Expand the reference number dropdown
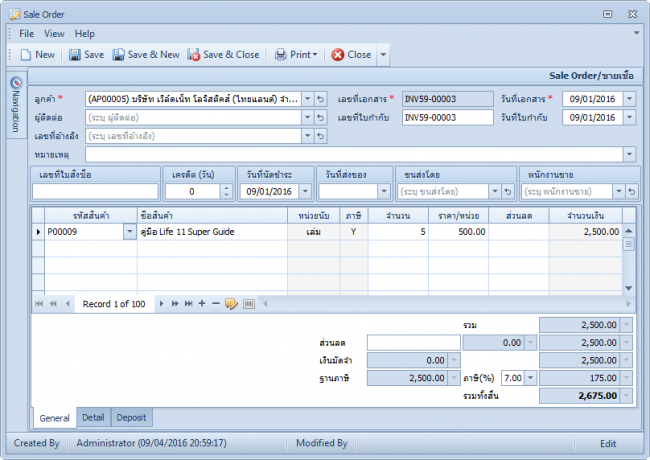650x460 pixels. click(308, 136)
